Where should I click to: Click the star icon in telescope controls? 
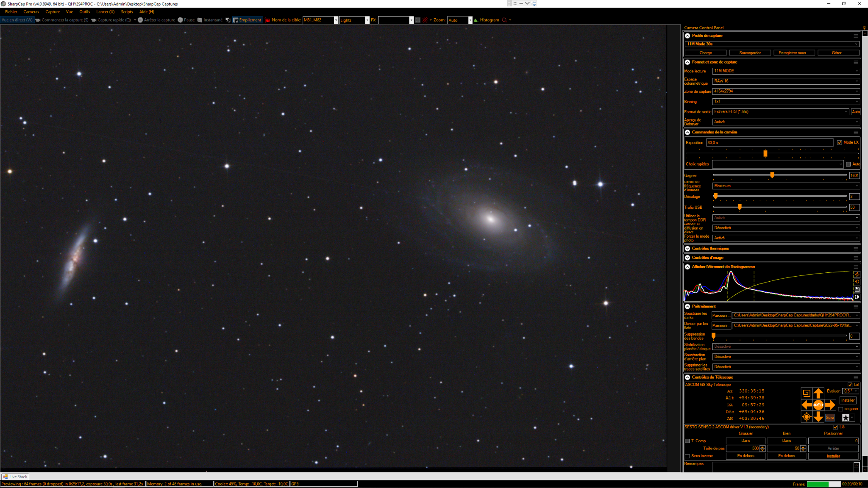click(846, 418)
